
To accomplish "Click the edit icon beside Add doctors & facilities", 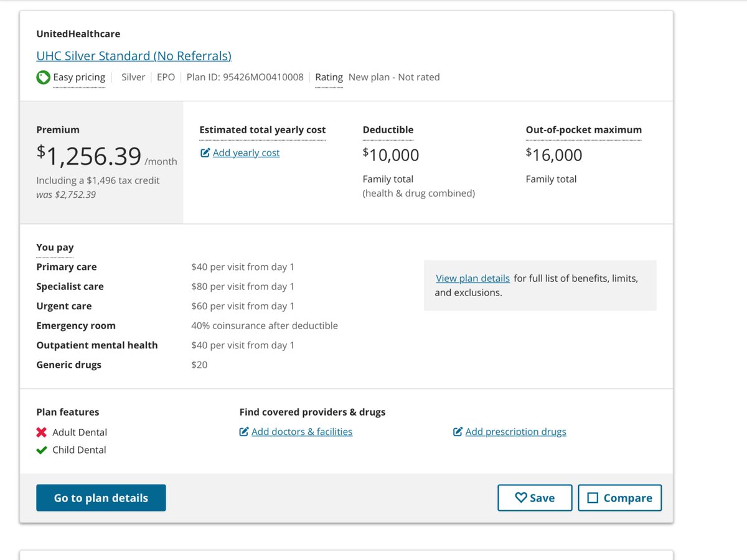I will click(244, 431).
